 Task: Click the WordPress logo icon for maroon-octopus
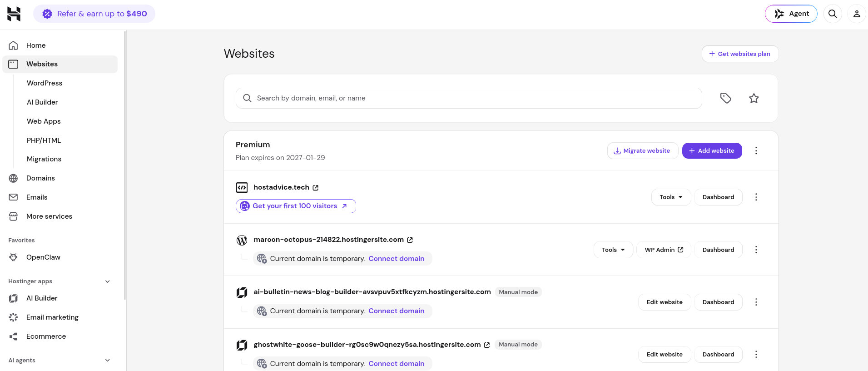pyautogui.click(x=242, y=240)
